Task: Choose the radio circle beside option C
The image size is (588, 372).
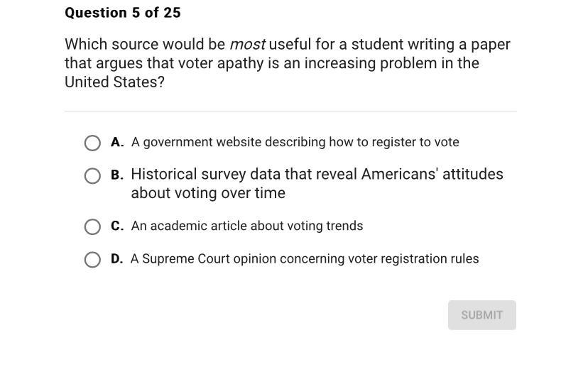Action: tap(92, 227)
